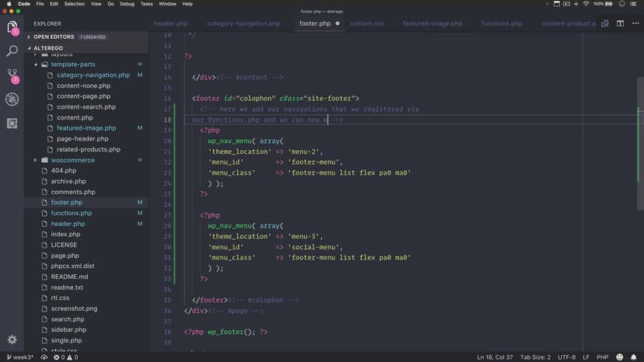Click the PHP language mode selector

(601, 357)
